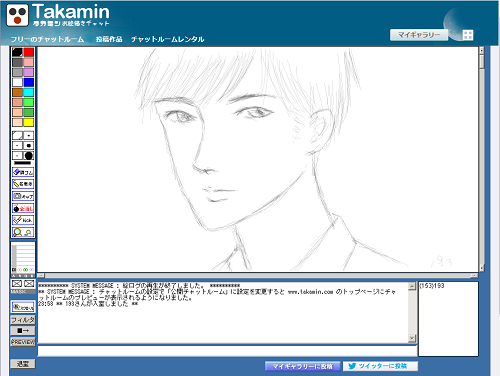Toggle the right mask checkbox box
Viewport: 500px width, 376px height.
click(29, 284)
